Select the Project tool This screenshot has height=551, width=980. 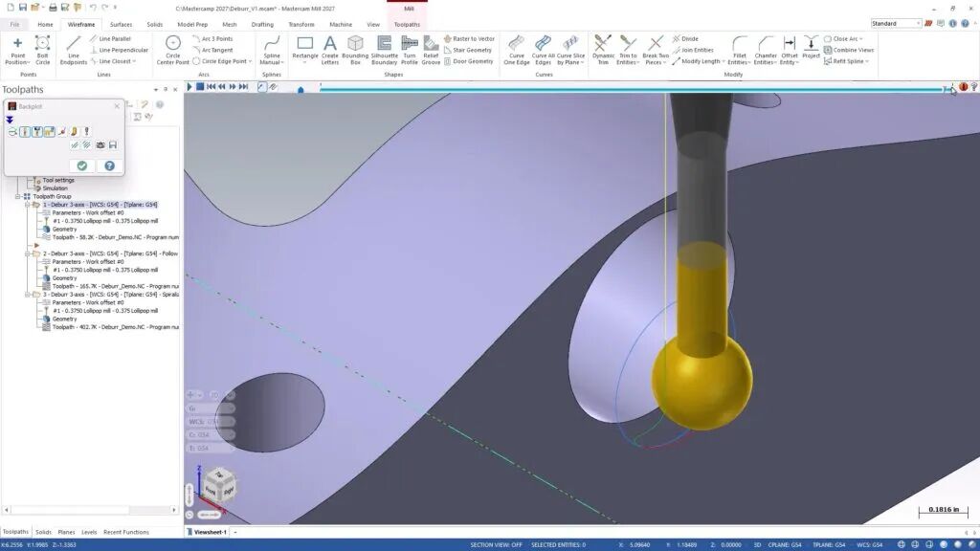click(811, 48)
